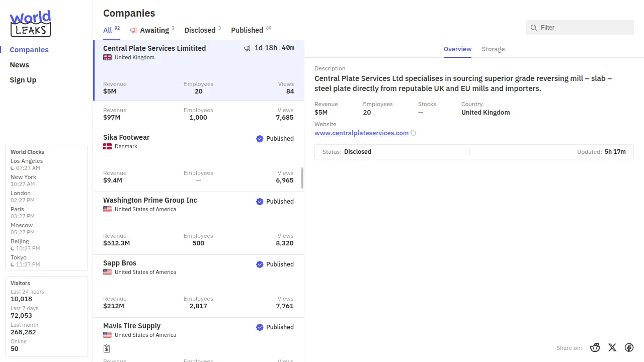This screenshot has width=644, height=362.
Task: Click the company list scrollbar
Action: pyautogui.click(x=302, y=178)
